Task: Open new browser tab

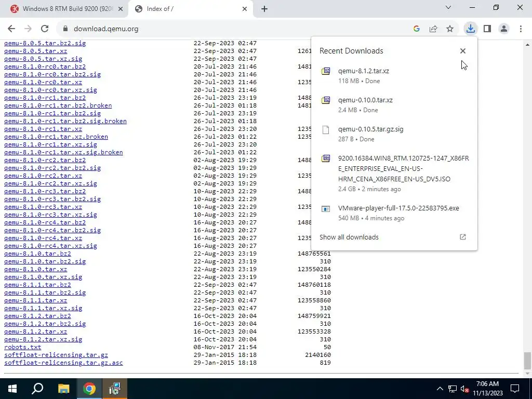Action: pos(264,9)
